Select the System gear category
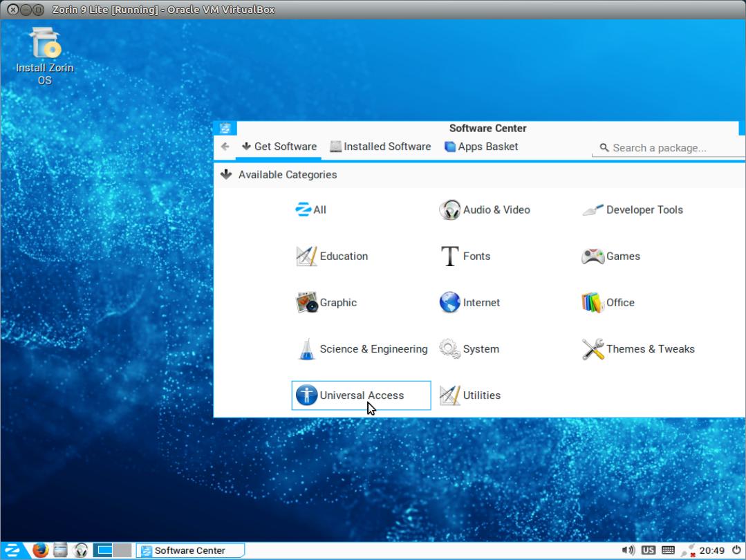746x560 pixels. [x=450, y=349]
